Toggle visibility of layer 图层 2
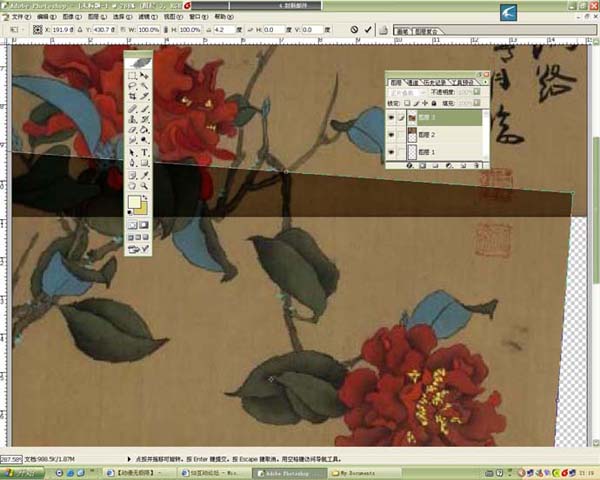 click(391, 135)
